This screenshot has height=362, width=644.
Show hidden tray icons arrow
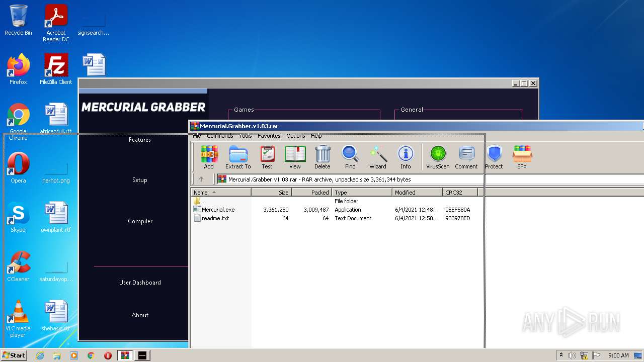[x=561, y=355]
